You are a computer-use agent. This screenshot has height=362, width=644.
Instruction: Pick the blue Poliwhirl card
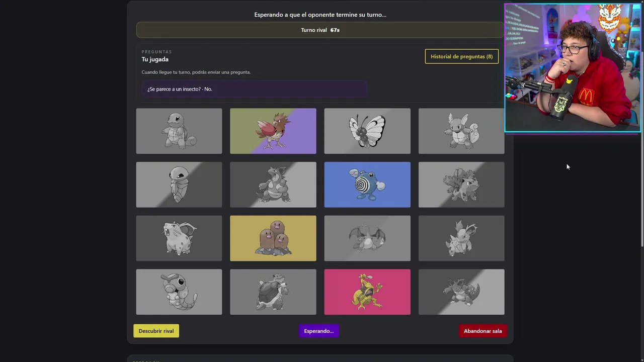pos(367,185)
